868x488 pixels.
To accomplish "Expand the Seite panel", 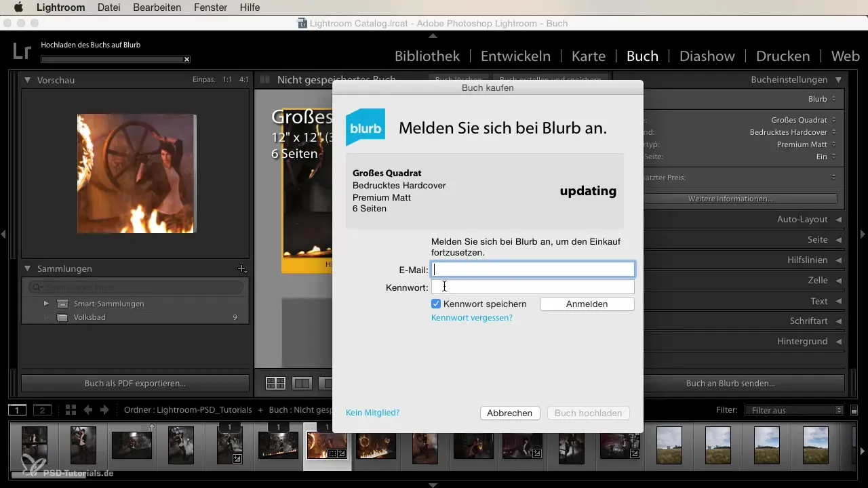I will click(839, 240).
